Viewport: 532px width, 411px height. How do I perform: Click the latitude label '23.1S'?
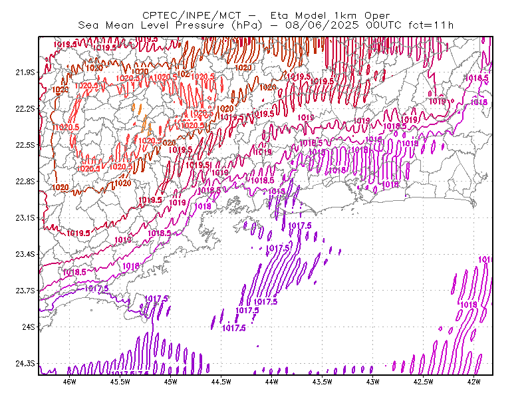[x=25, y=218]
